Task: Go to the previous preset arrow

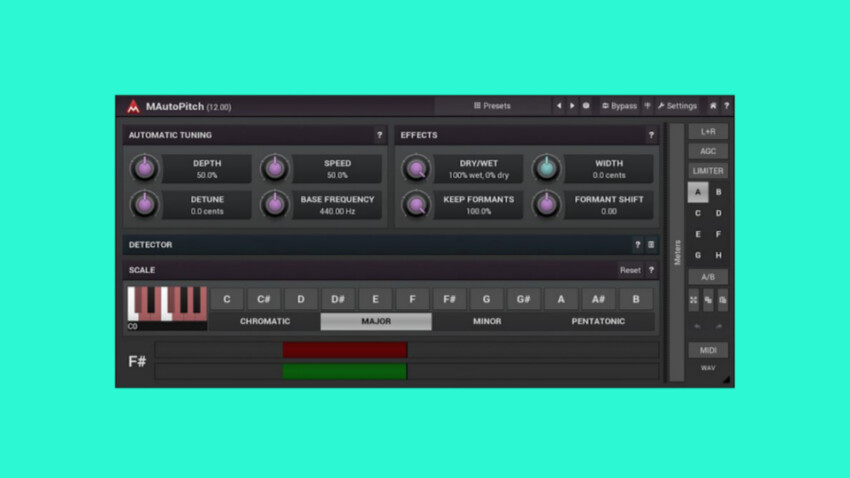Action: [558, 106]
